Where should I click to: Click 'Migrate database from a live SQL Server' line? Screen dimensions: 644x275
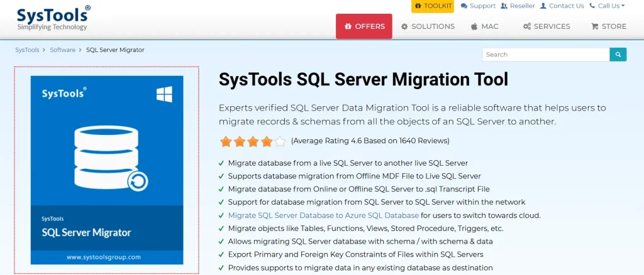[348, 163]
